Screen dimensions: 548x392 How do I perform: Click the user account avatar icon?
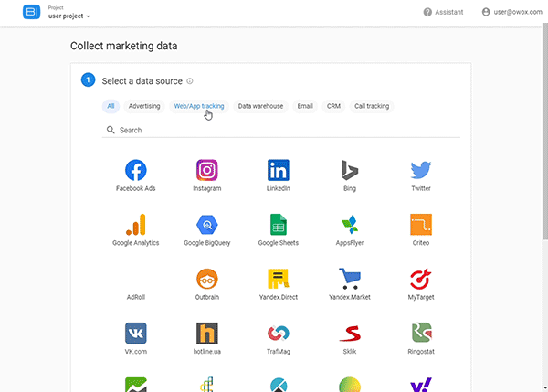click(x=486, y=12)
